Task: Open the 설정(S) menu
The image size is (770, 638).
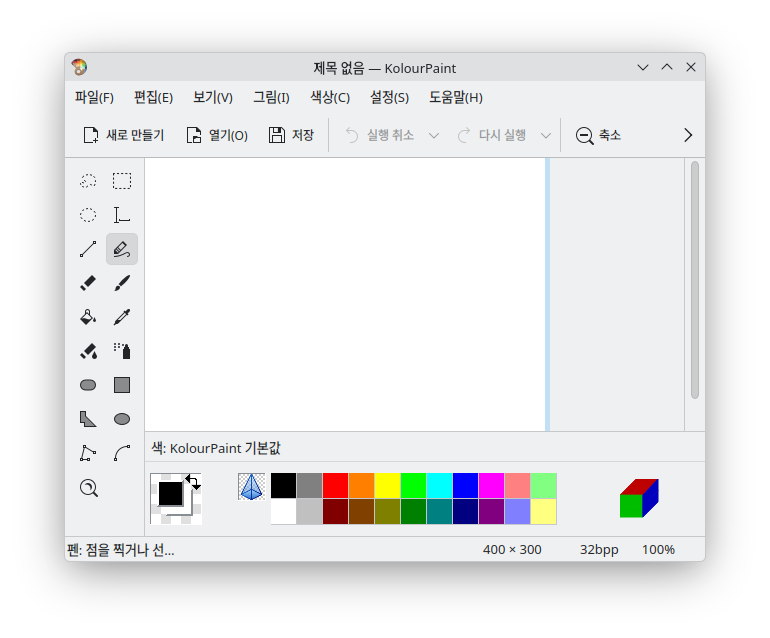Action: pos(389,97)
